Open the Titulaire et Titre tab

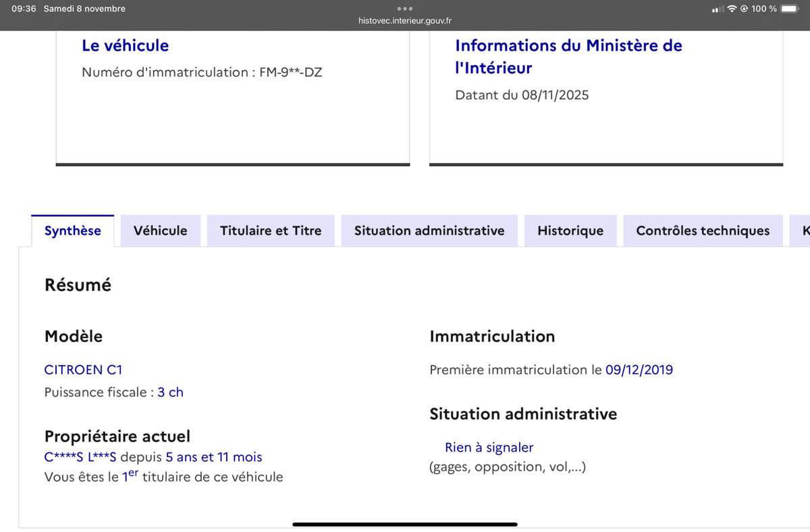pyautogui.click(x=271, y=231)
